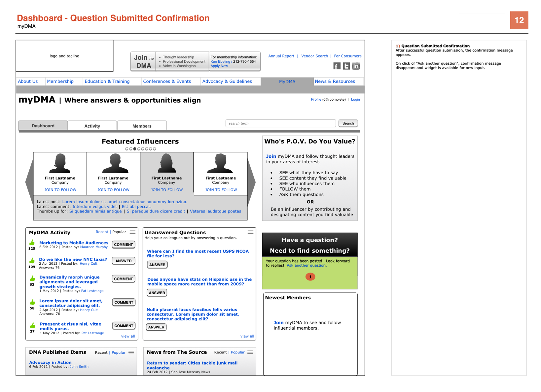Click the Login link
The width and height of the screenshot is (541, 392).
tap(355, 99)
